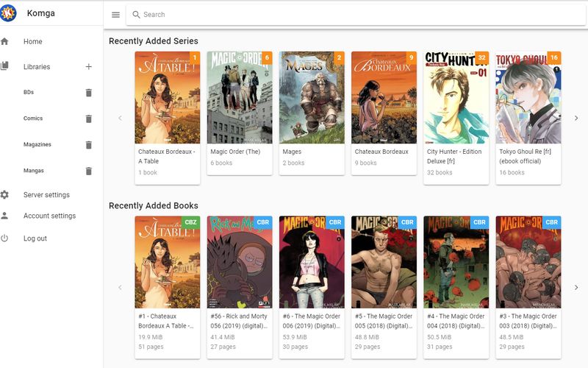Viewport: 588px width, 368px height.
Task: Open Magic Order 005 book cover
Action: (384, 262)
